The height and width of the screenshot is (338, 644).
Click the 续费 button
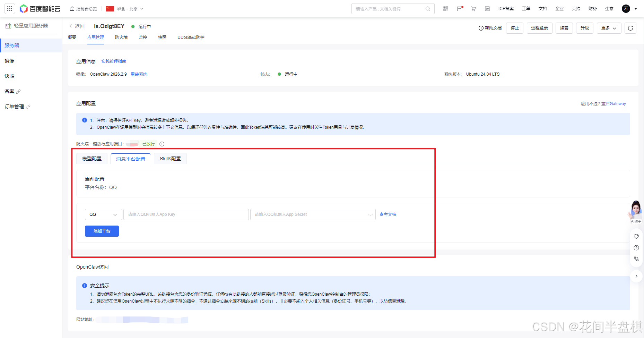pos(564,28)
